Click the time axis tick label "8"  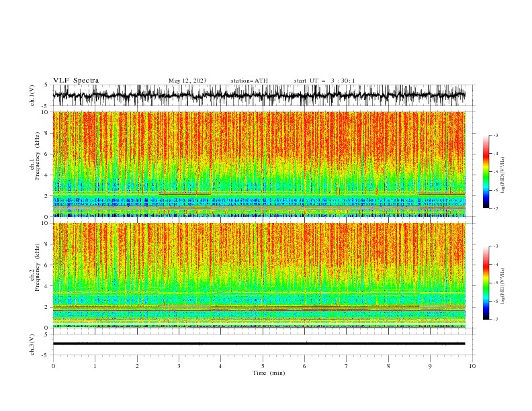[x=388, y=366]
